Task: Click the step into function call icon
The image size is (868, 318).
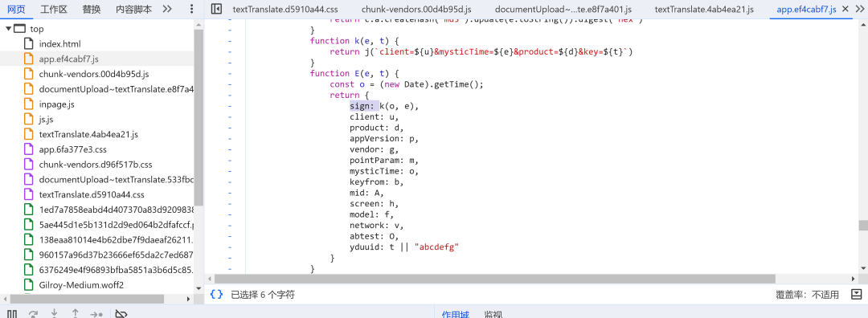Action: click(55, 313)
